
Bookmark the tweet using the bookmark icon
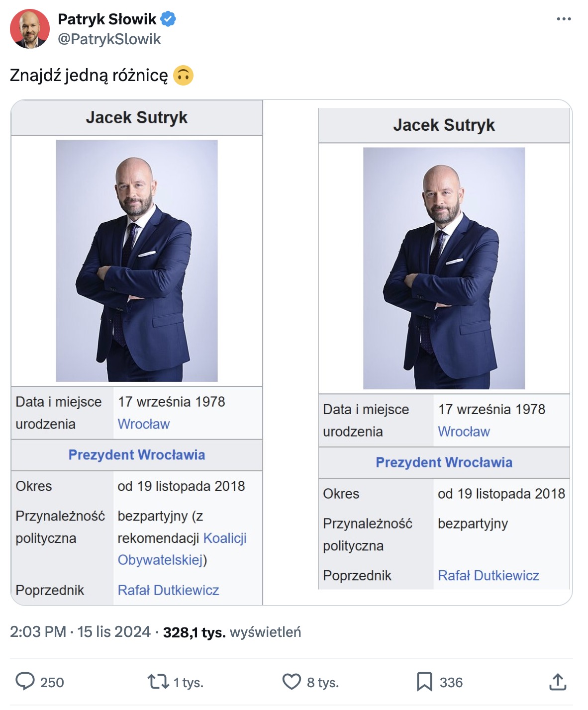pyautogui.click(x=425, y=683)
